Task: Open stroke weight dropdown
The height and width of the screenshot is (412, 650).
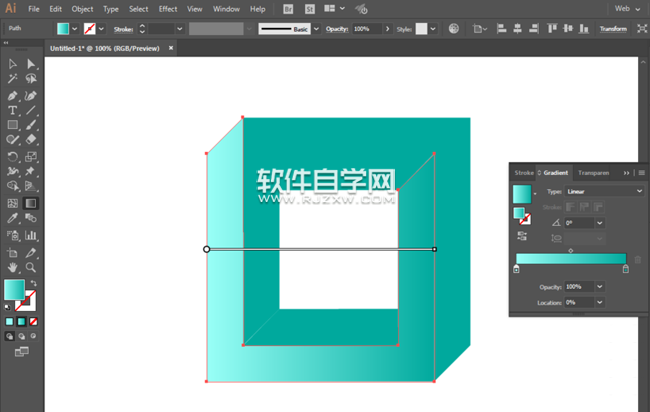Action: point(179,29)
